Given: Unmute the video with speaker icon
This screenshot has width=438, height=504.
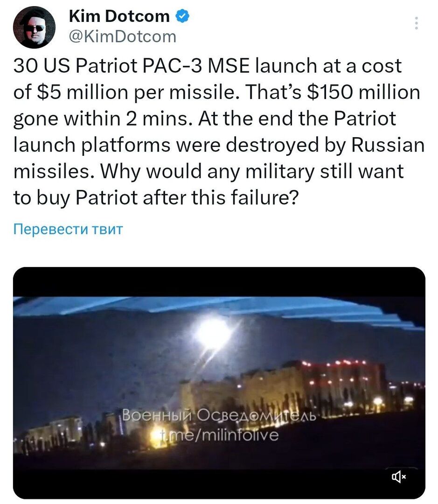Looking at the screenshot, I should [399, 476].
